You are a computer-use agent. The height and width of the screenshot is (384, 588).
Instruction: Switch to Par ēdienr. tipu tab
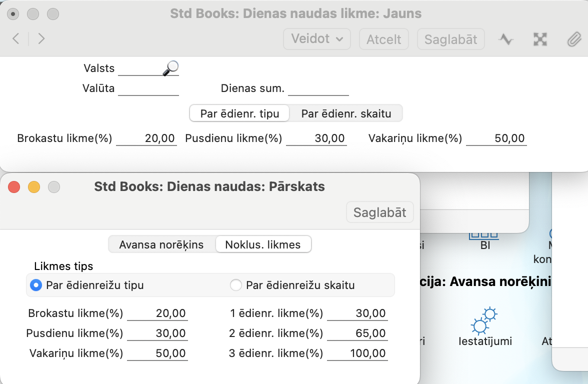tap(239, 113)
